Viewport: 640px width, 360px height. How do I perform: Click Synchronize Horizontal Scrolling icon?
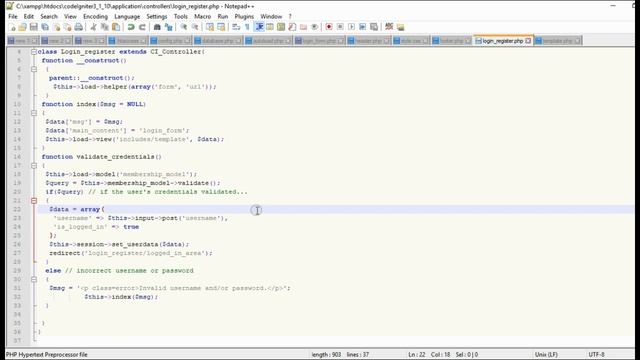[x=221, y=27]
